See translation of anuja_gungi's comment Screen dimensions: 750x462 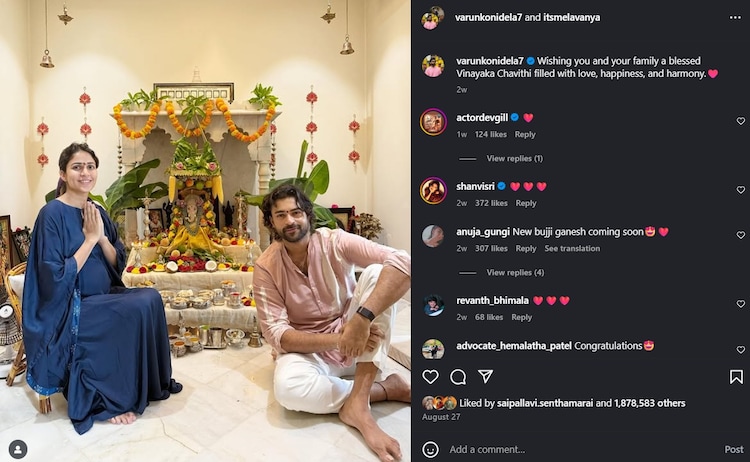[x=572, y=249]
